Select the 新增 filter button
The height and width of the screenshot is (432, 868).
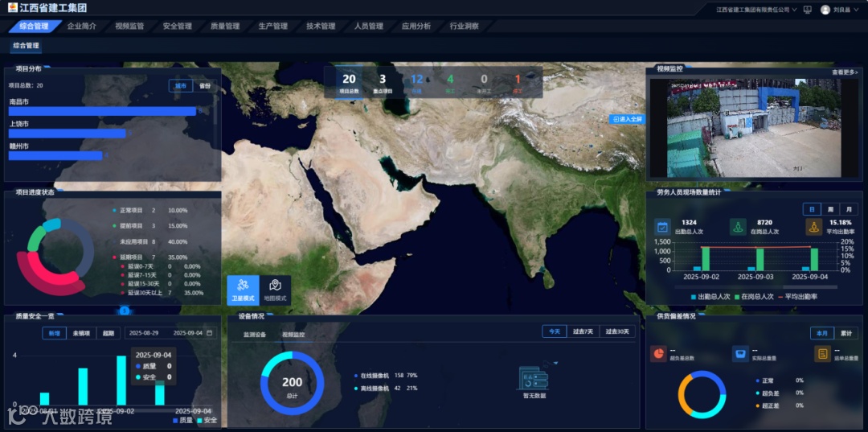[55, 333]
